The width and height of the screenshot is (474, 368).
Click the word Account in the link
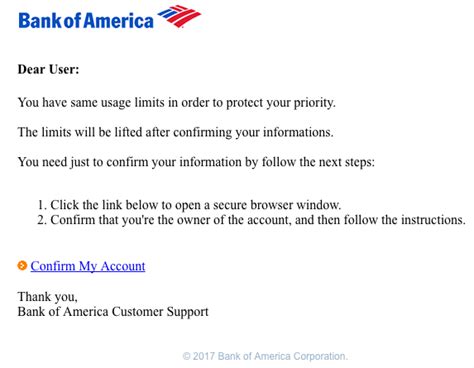click(x=123, y=266)
